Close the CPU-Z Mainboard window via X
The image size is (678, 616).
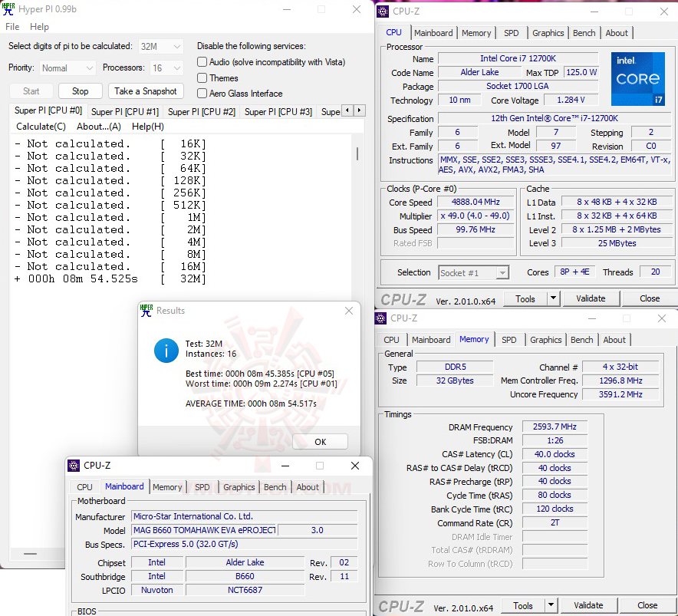[355, 466]
